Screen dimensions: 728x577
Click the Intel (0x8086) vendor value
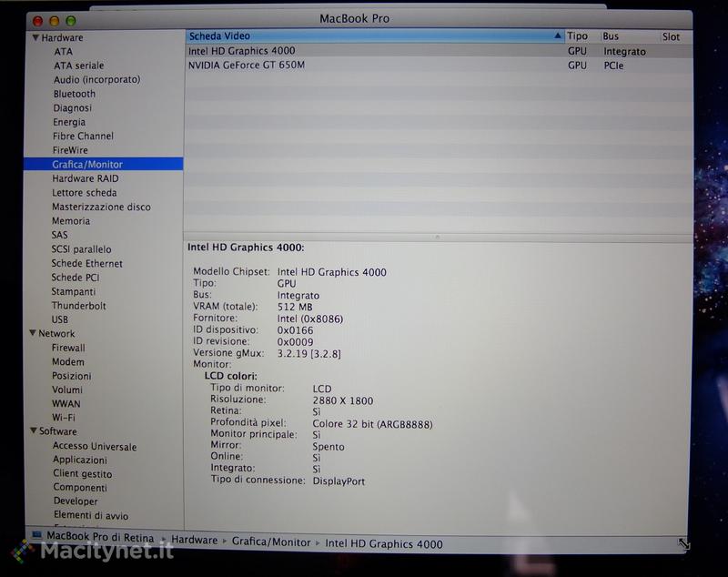[x=310, y=319]
